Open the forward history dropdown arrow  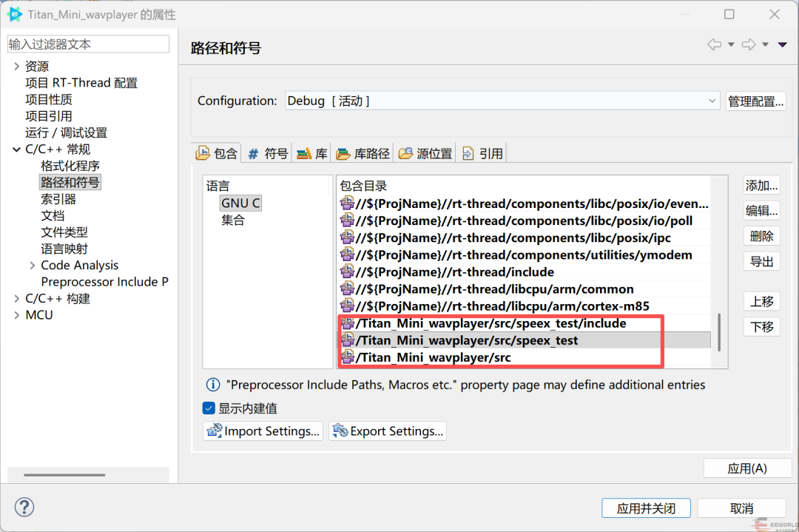pos(766,45)
